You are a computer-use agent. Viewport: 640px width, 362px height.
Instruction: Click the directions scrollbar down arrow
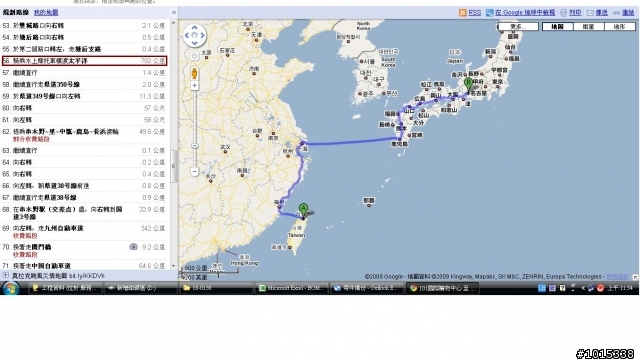(174, 266)
